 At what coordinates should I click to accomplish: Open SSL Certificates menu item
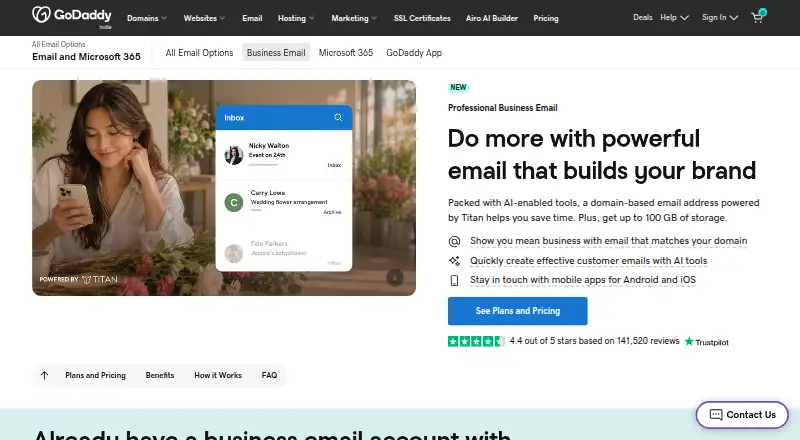422,18
